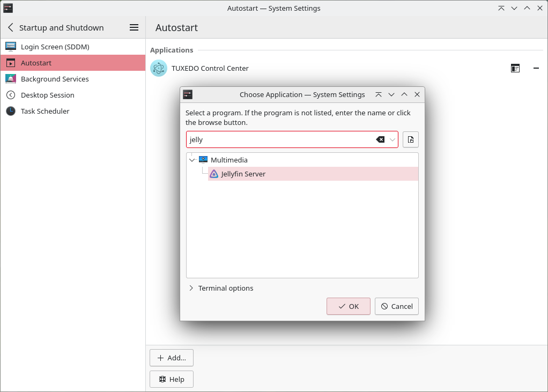This screenshot has width=548, height=392.
Task: Remove TUXEDO Control Center from autostart
Action: tap(536, 68)
